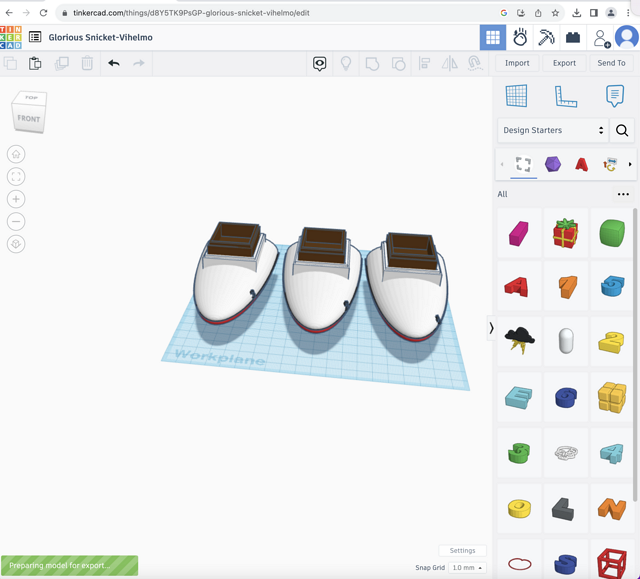The height and width of the screenshot is (579, 640).
Task: Open the Sim Lab icon
Action: point(520,37)
